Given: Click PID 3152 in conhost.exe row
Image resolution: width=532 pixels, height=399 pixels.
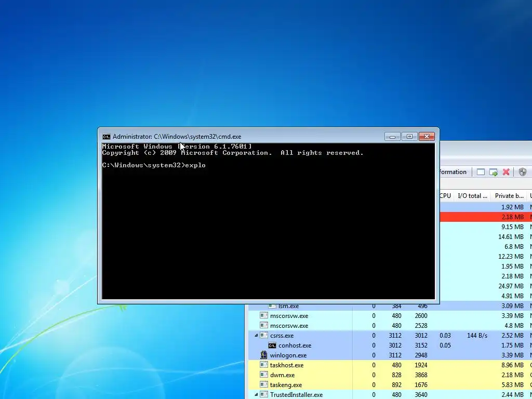Looking at the screenshot, I should pyautogui.click(x=421, y=345).
